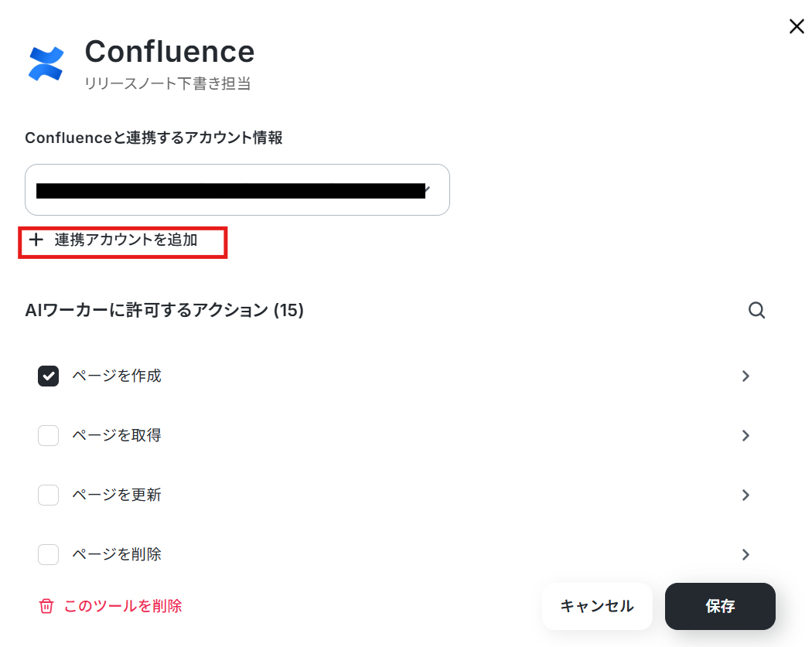Click このツールを削除 link
Screen dimensions: 812x647
(x=123, y=606)
